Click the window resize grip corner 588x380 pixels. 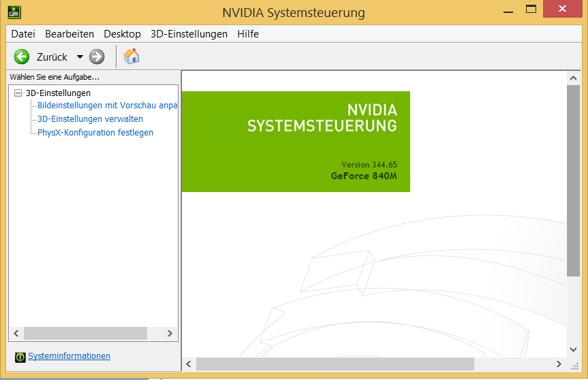pyautogui.click(x=574, y=366)
